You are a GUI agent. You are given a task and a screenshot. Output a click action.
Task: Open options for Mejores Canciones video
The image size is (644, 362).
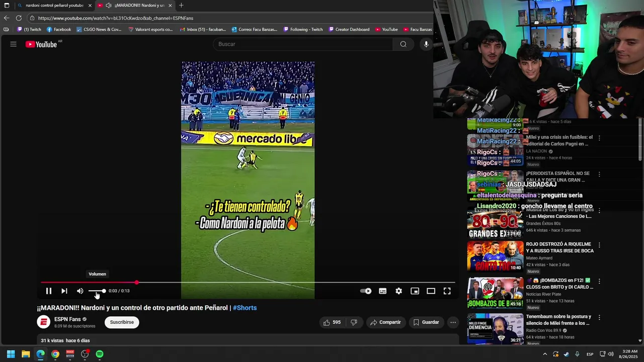pyautogui.click(x=599, y=211)
